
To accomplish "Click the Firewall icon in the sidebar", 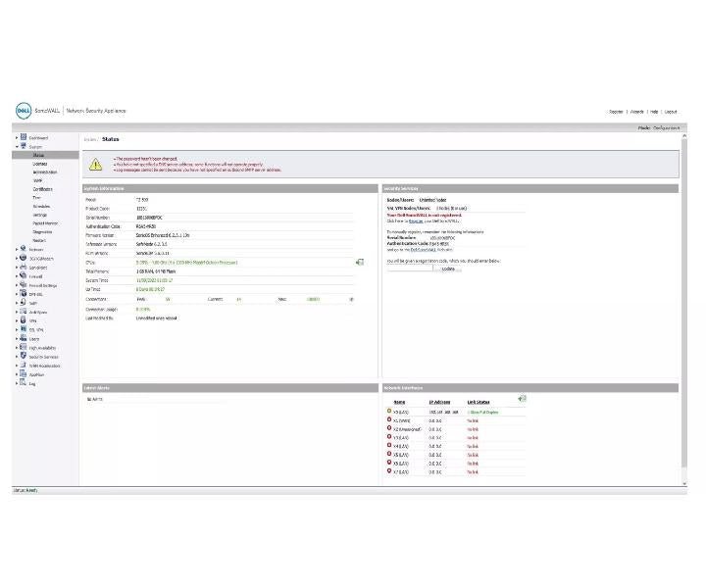I will tap(24, 275).
